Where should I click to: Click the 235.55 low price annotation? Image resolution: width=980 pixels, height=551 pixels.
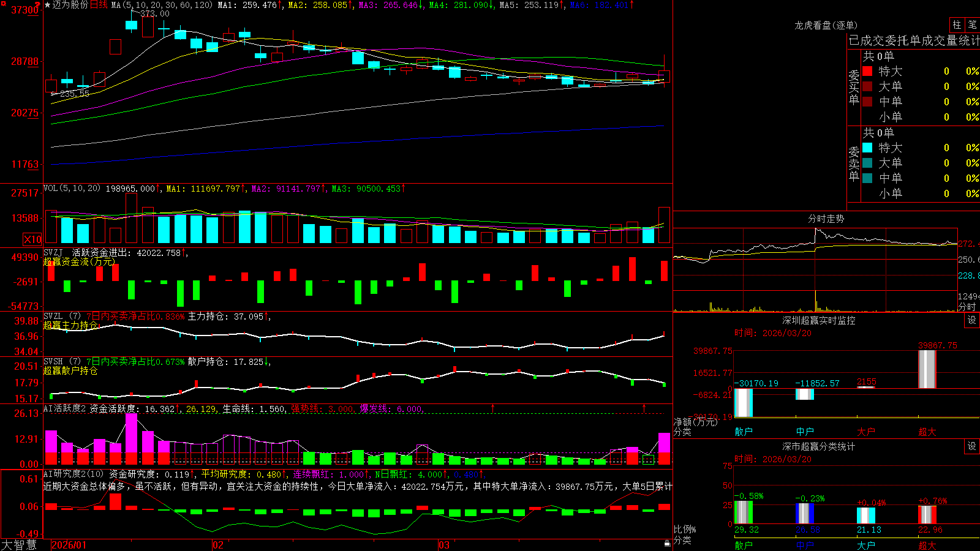point(75,94)
